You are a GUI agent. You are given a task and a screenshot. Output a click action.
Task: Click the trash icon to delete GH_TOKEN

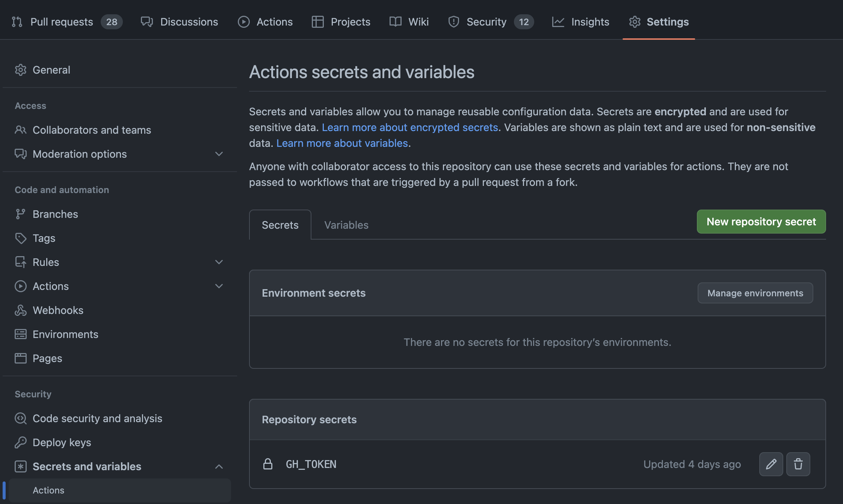pyautogui.click(x=798, y=464)
